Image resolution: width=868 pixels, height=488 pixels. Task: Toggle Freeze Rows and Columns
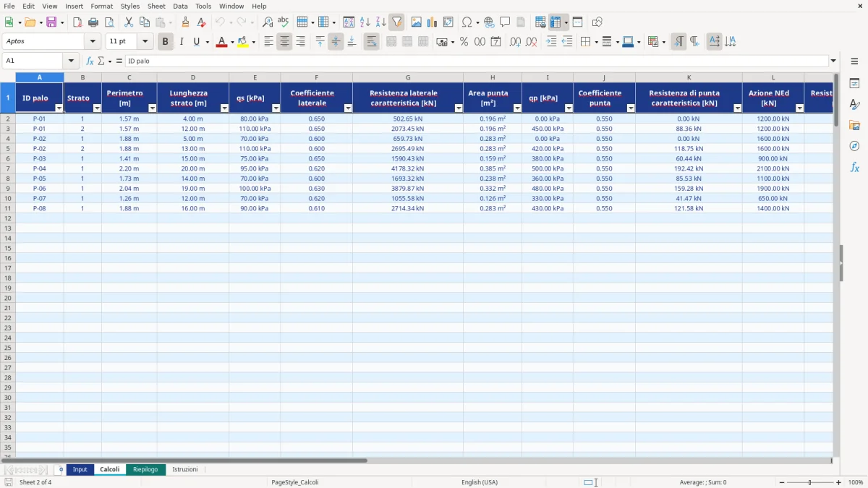coord(556,22)
